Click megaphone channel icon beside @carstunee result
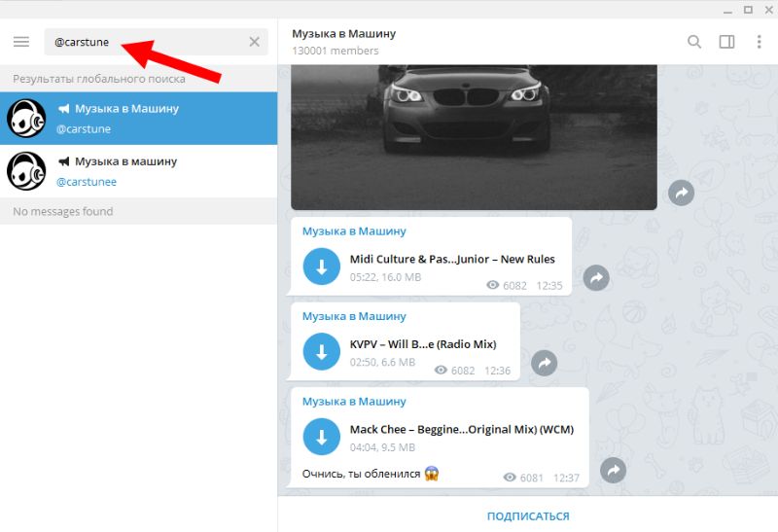This screenshot has height=532, width=778. coord(63,161)
